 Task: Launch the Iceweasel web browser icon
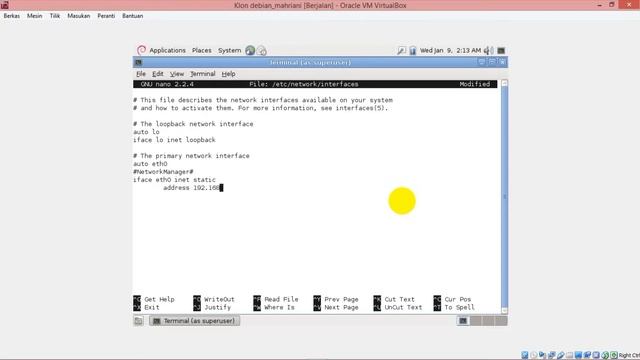[x=250, y=50]
